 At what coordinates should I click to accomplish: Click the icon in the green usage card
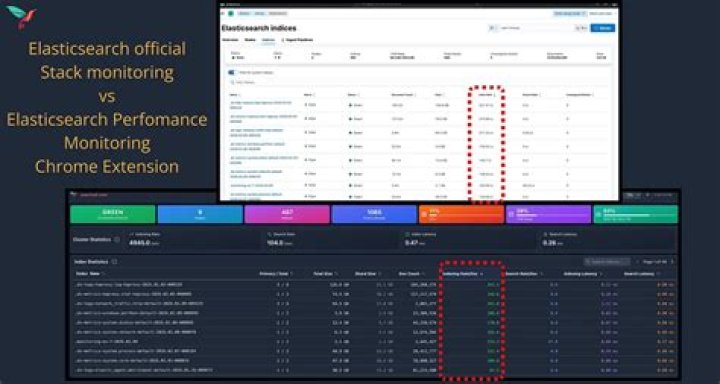pos(599,214)
